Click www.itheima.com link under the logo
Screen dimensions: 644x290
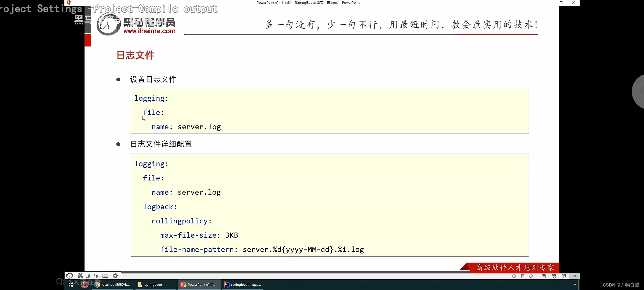[x=149, y=31]
